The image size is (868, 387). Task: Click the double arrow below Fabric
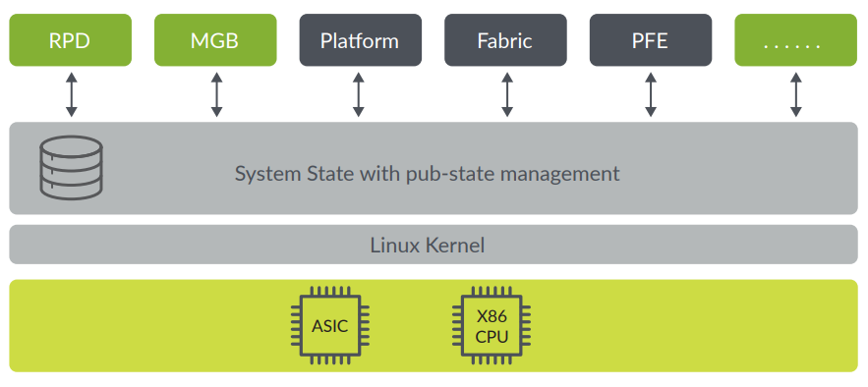(506, 94)
